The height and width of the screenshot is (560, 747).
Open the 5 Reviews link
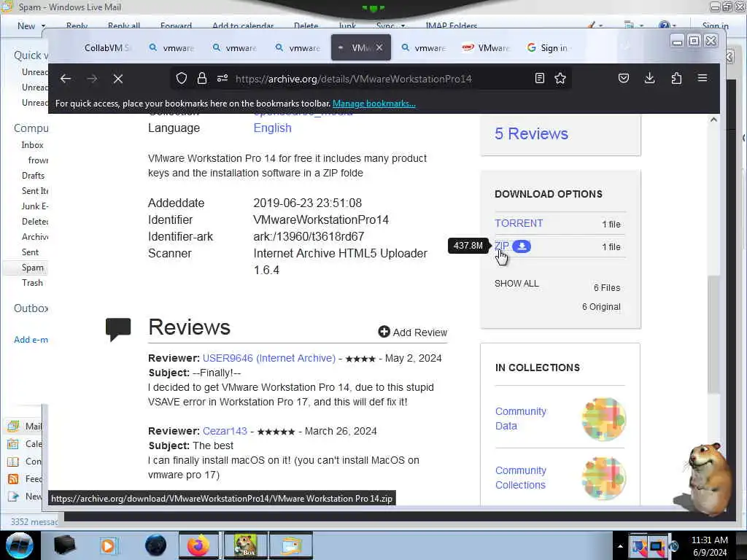[x=531, y=134]
